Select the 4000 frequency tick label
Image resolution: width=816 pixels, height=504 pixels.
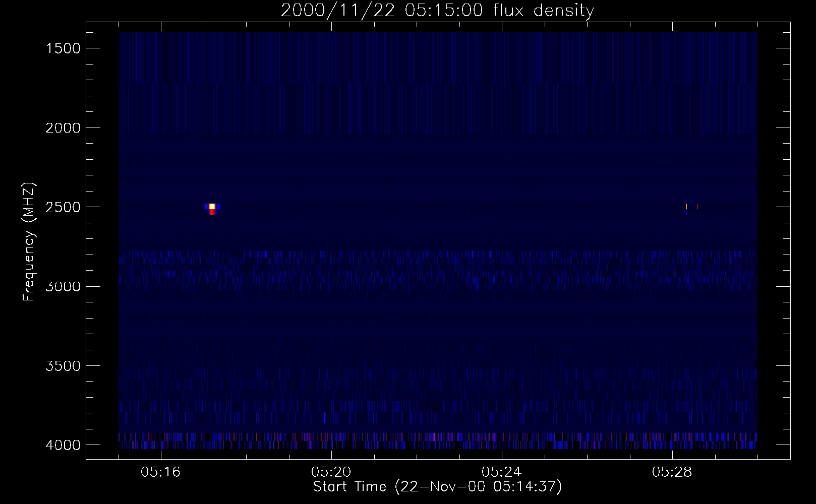tap(63, 445)
